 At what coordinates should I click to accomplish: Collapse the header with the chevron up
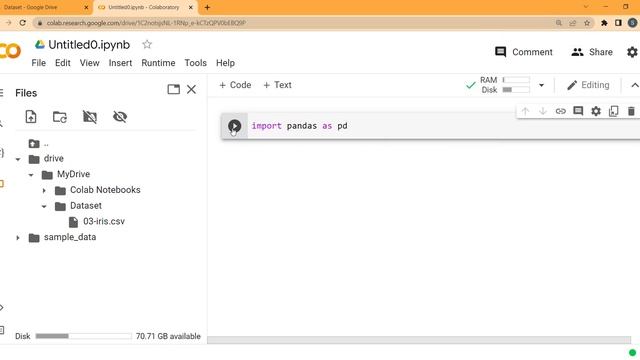point(635,85)
